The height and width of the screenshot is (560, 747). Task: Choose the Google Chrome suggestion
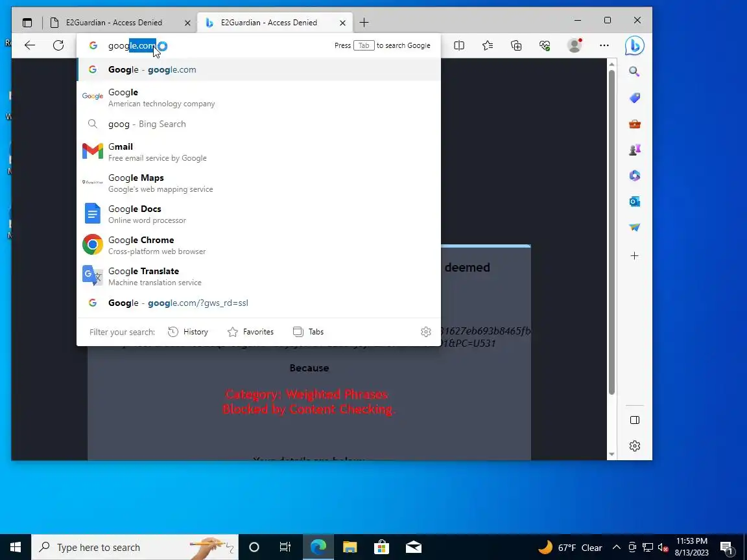pyautogui.click(x=259, y=245)
